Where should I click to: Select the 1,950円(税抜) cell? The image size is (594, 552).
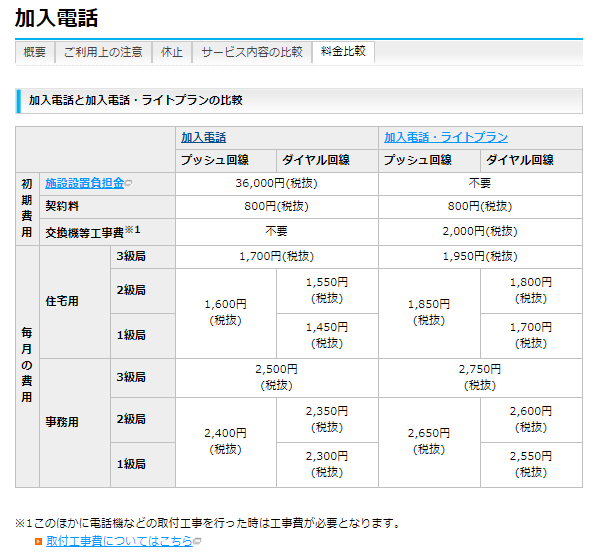coord(480,256)
